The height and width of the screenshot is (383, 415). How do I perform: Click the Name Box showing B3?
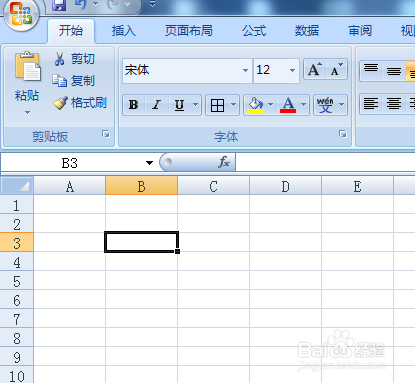point(70,163)
